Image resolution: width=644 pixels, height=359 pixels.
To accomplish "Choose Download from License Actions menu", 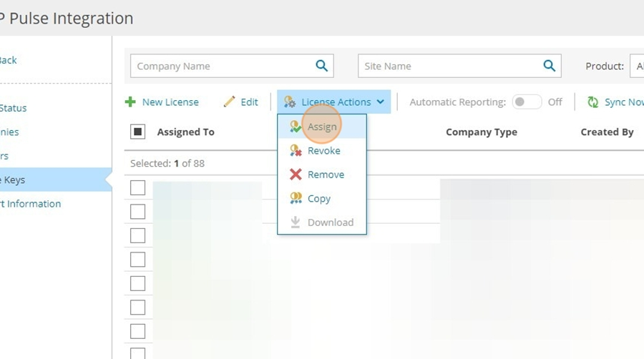I will [322, 222].
